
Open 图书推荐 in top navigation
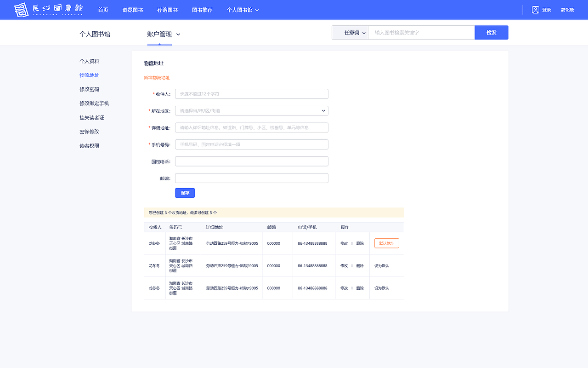tap(202, 10)
